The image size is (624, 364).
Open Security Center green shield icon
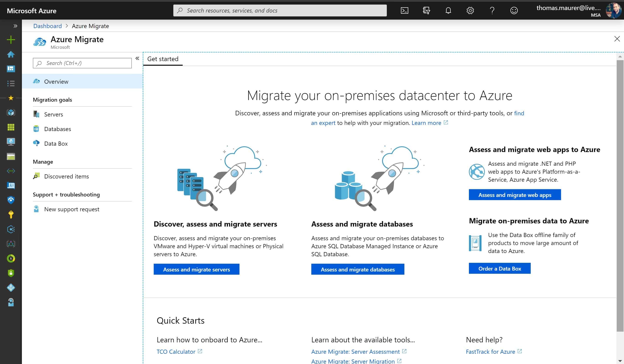[x=11, y=273]
